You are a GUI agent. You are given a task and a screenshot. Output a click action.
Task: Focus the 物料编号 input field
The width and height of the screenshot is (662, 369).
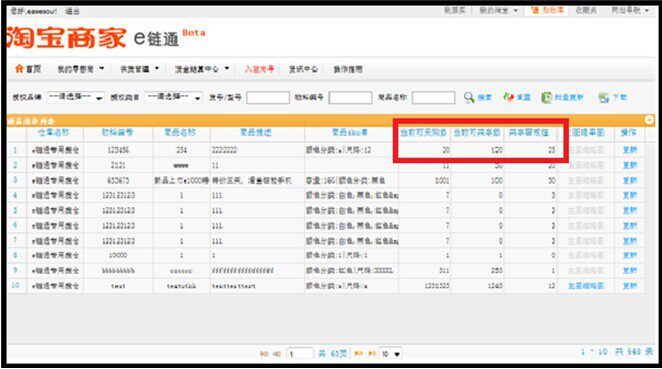[x=350, y=98]
